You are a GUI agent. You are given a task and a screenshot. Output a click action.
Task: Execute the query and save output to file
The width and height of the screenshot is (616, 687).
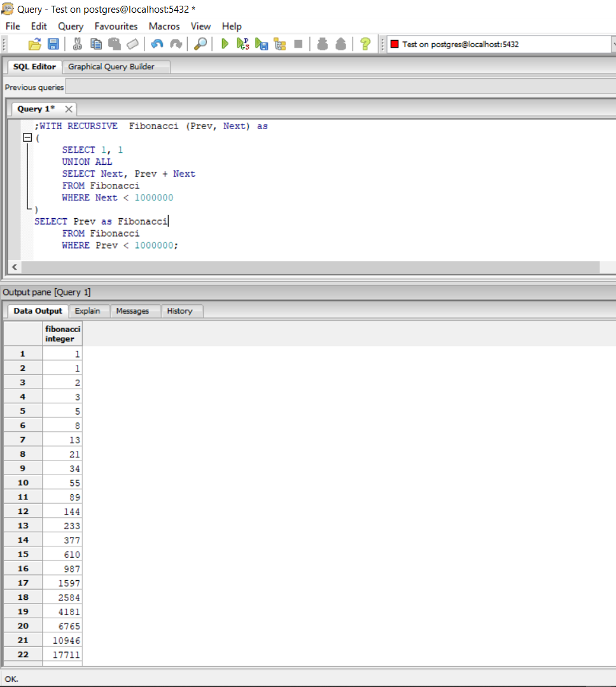pyautogui.click(x=260, y=43)
